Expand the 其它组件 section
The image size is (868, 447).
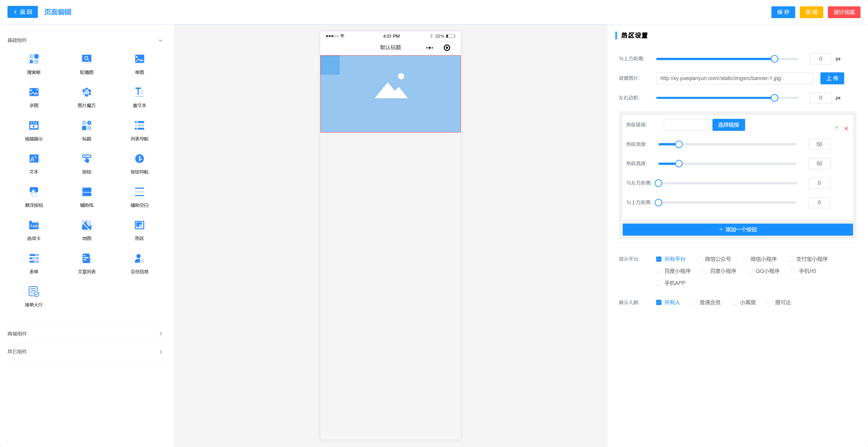click(160, 352)
